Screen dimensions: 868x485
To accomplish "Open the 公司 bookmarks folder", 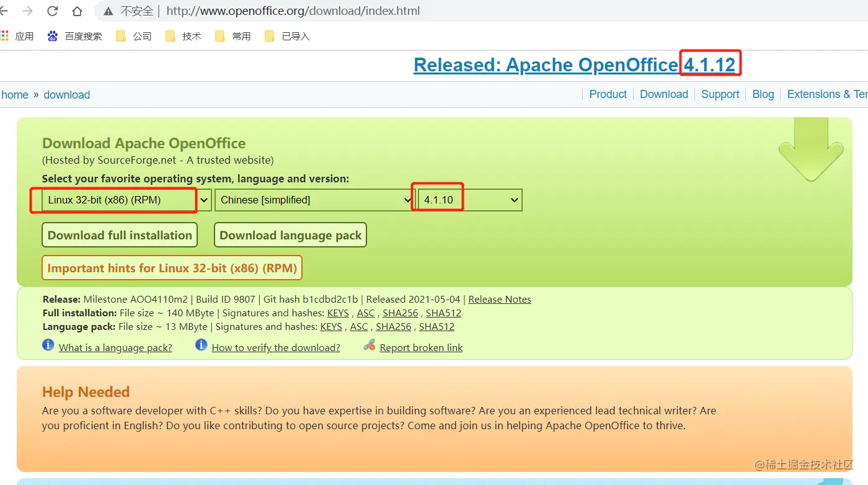I will pyautogui.click(x=134, y=36).
